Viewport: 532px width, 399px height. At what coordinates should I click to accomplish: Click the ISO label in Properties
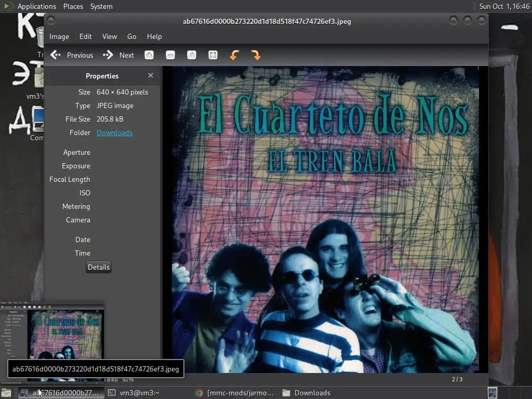85,193
